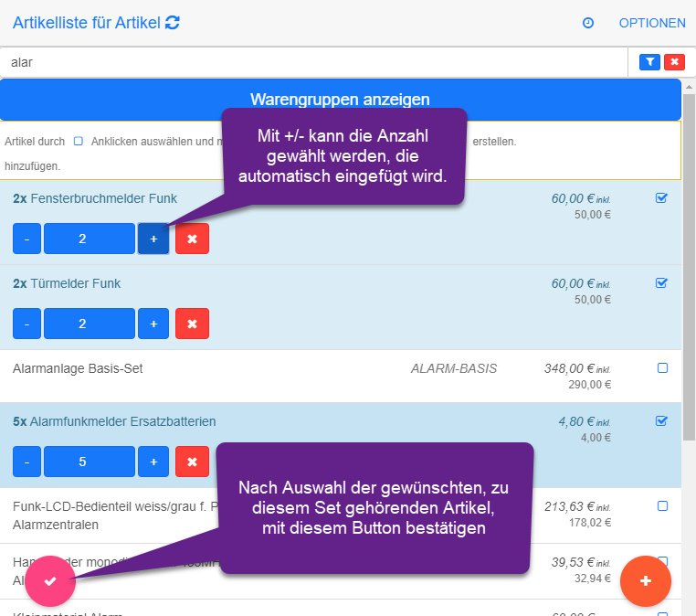Remove Türmelder Funk with red X
Viewport: 696px width, 616px height.
(192, 324)
